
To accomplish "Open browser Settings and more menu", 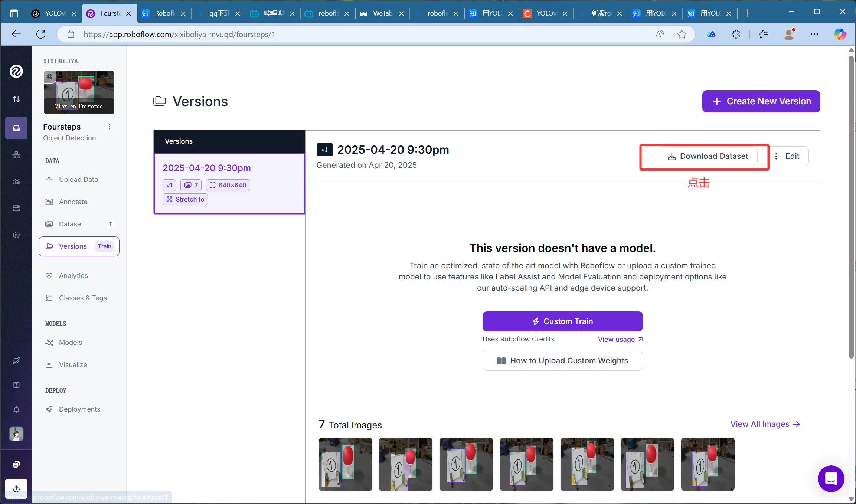I will (x=814, y=34).
